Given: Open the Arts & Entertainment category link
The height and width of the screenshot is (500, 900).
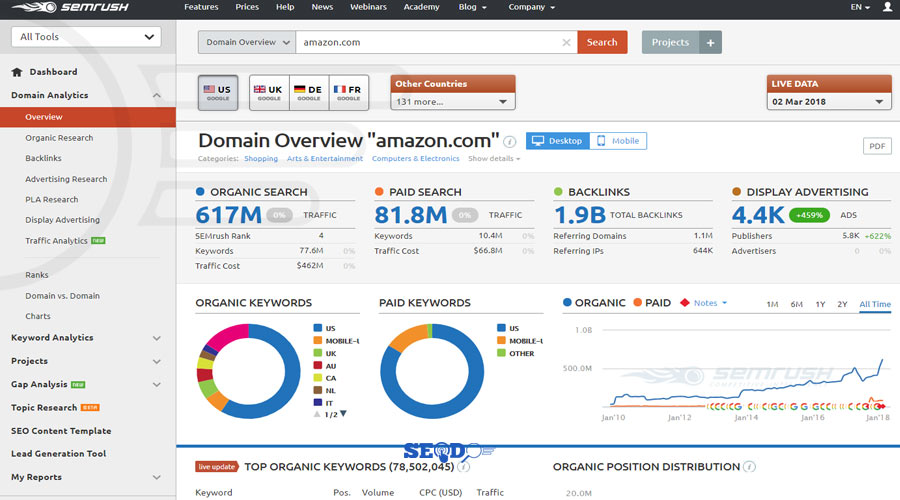Looking at the screenshot, I should (325, 158).
